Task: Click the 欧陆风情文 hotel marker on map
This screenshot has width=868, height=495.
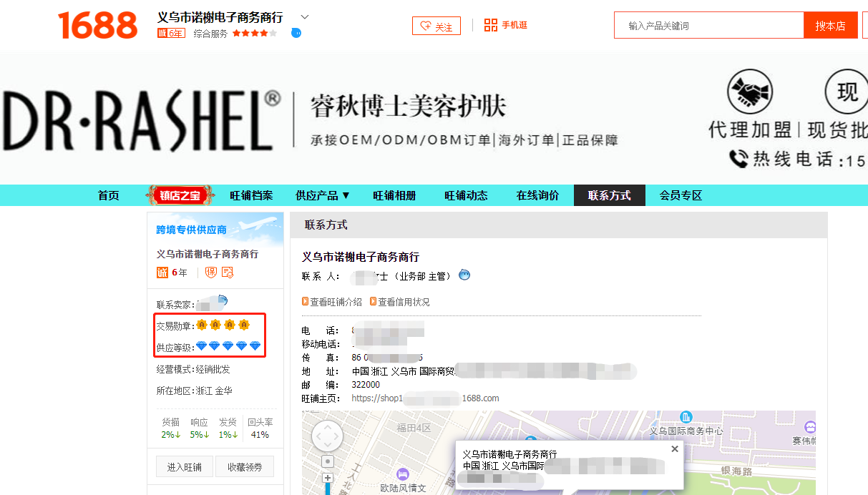Action: click(403, 474)
